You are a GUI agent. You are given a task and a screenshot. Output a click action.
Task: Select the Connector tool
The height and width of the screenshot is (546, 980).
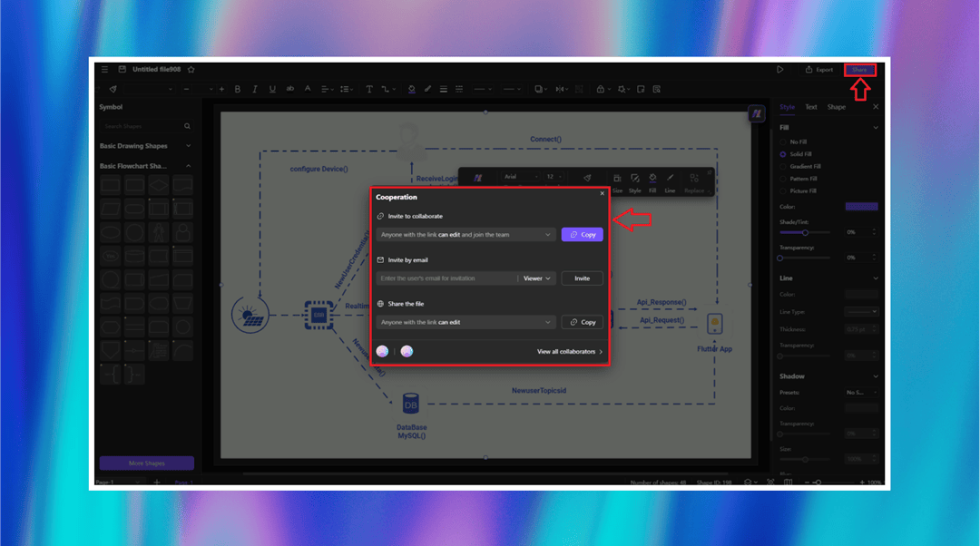click(387, 89)
